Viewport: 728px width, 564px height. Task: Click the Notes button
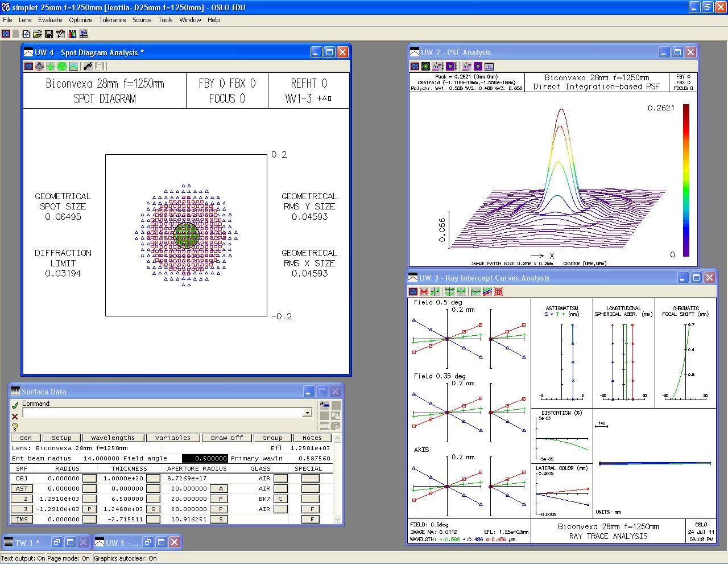point(312,438)
